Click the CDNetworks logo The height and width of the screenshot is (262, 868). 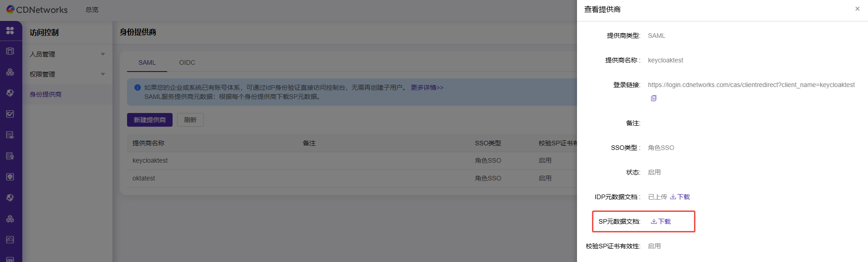tap(36, 10)
